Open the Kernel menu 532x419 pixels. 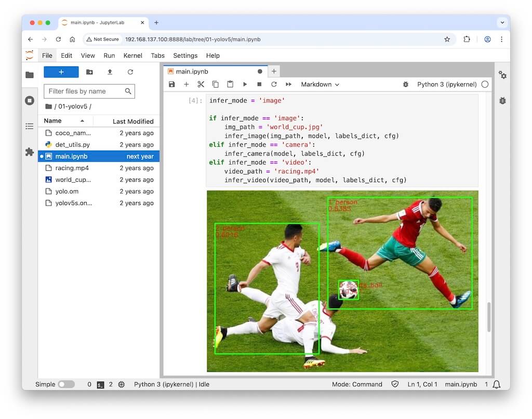point(132,56)
